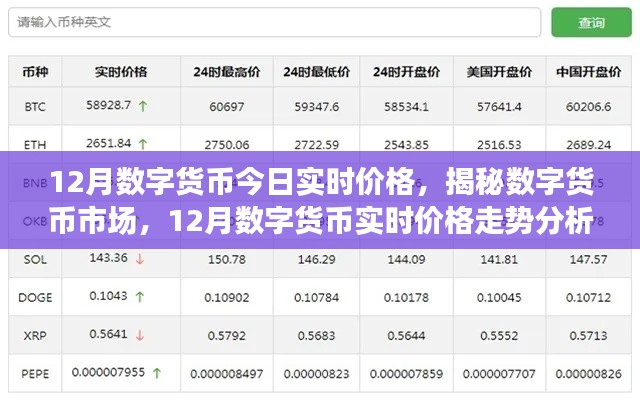The image size is (640, 400).
Task: Click the 24时最高价 column header
Action: coord(226,71)
